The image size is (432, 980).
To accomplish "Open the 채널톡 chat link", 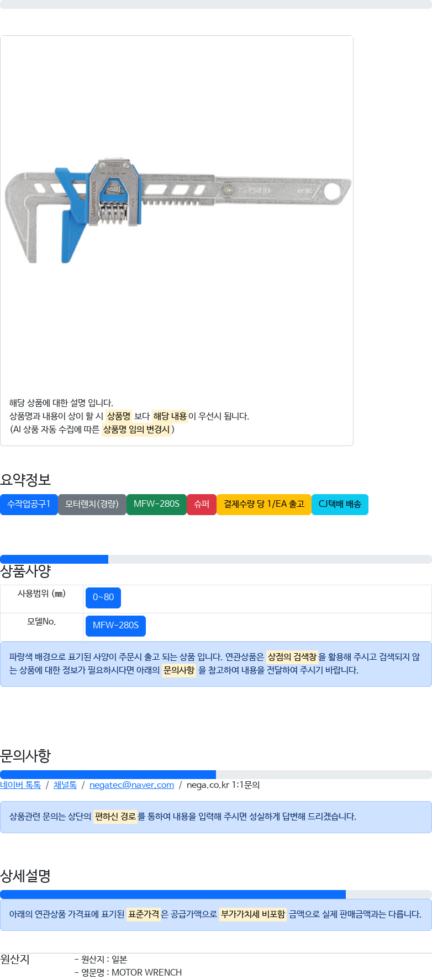I will point(65,785).
